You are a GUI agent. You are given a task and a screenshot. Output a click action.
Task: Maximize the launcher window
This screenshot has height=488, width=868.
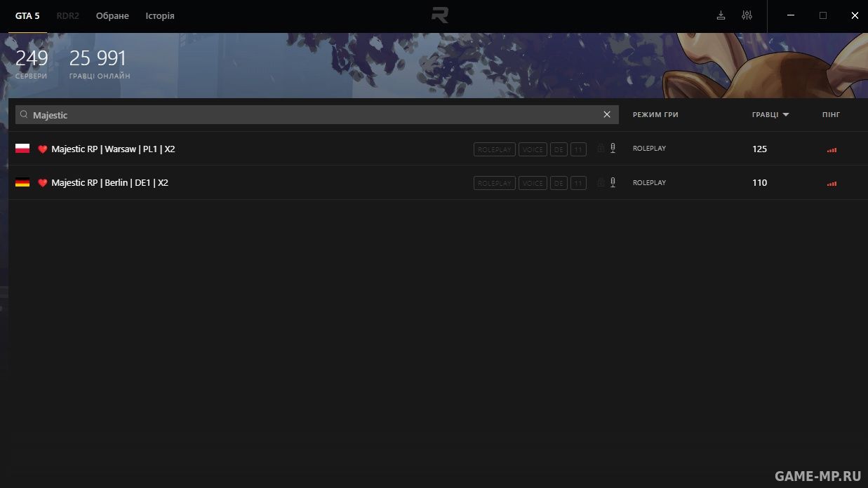click(823, 15)
